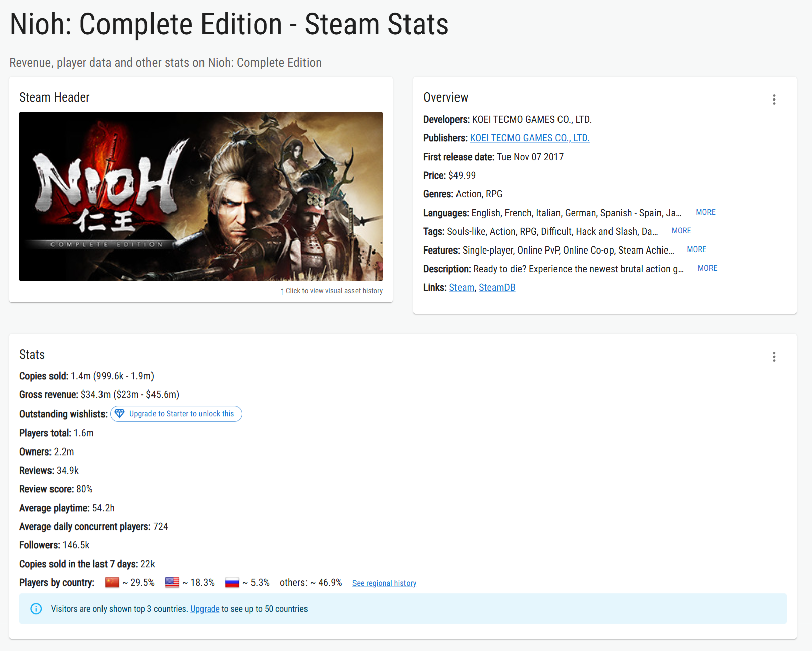The height and width of the screenshot is (651, 812).
Task: Click the '~ 5.3%' Russia player share
Action: (x=256, y=583)
